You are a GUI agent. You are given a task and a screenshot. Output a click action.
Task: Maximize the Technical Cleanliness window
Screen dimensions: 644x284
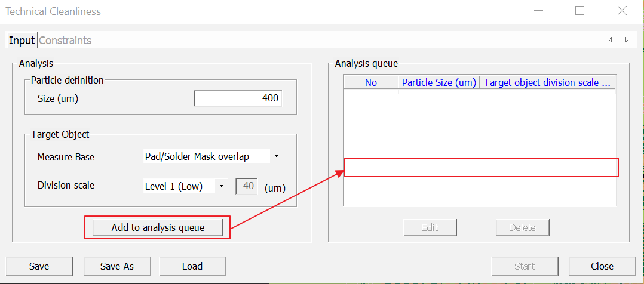[579, 11]
